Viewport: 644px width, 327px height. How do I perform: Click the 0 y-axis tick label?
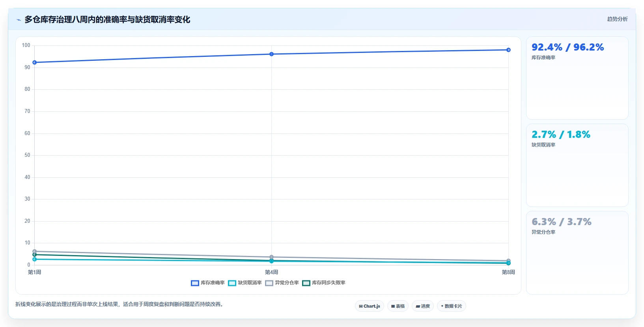pyautogui.click(x=29, y=265)
